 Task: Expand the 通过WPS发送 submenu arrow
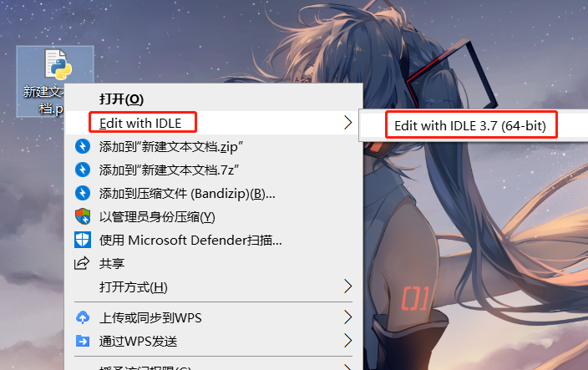coord(348,341)
